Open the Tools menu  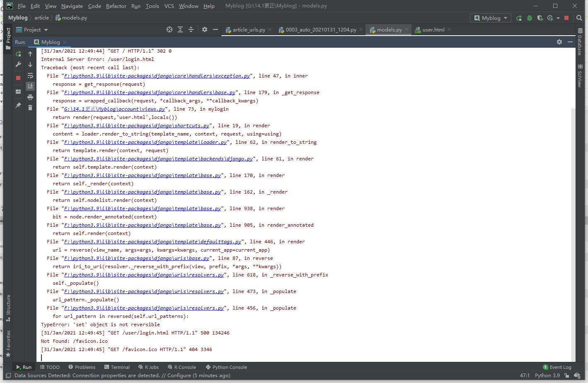[x=152, y=6]
